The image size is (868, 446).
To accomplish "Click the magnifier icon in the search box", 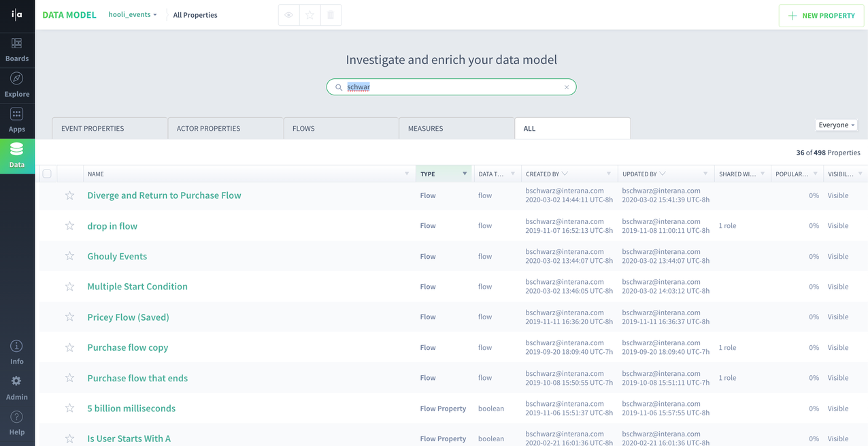I will coord(339,87).
